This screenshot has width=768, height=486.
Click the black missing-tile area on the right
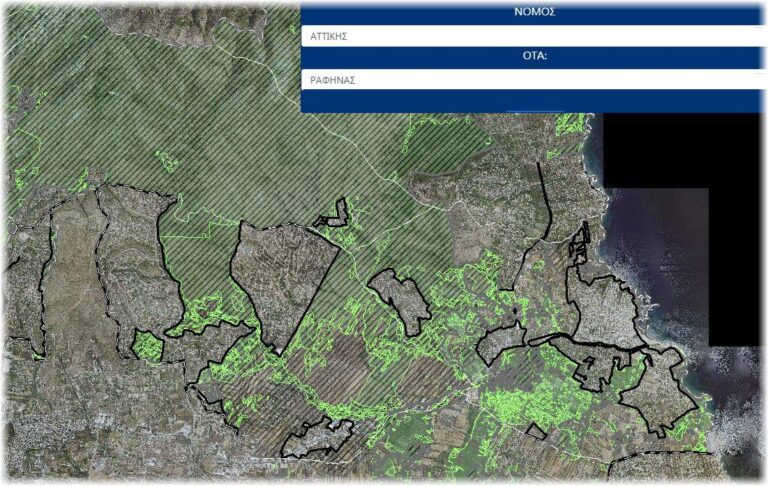pos(690,150)
